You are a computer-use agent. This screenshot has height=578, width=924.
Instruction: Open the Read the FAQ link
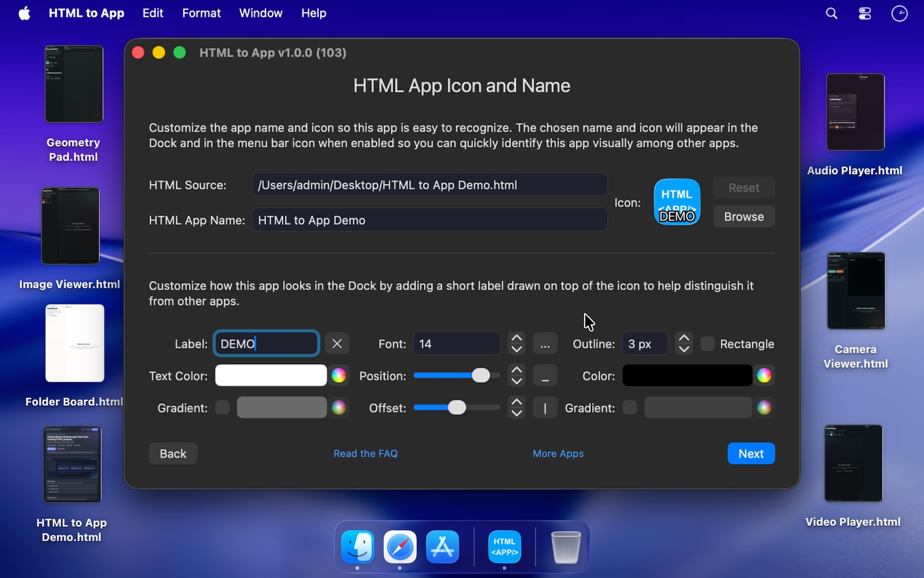366,454
